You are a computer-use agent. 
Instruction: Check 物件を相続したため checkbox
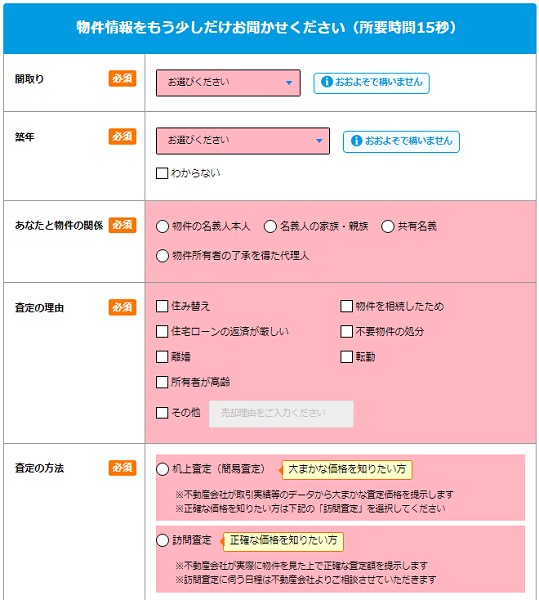[346, 306]
